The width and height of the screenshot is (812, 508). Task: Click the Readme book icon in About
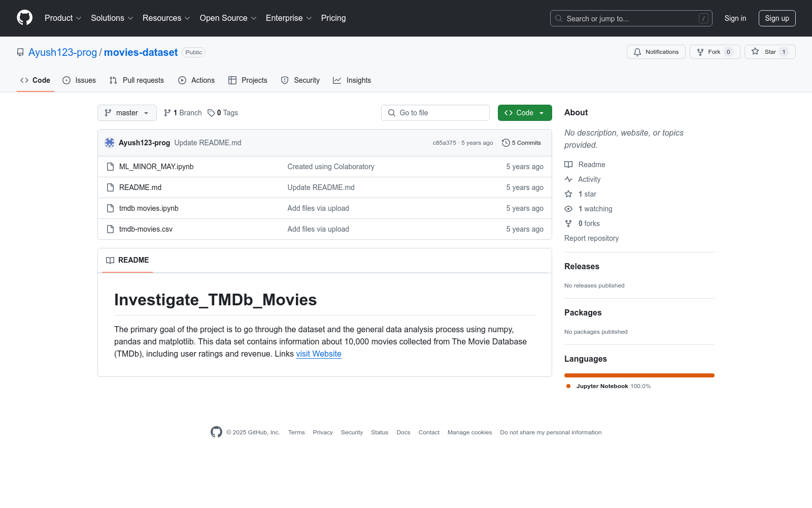click(568, 165)
